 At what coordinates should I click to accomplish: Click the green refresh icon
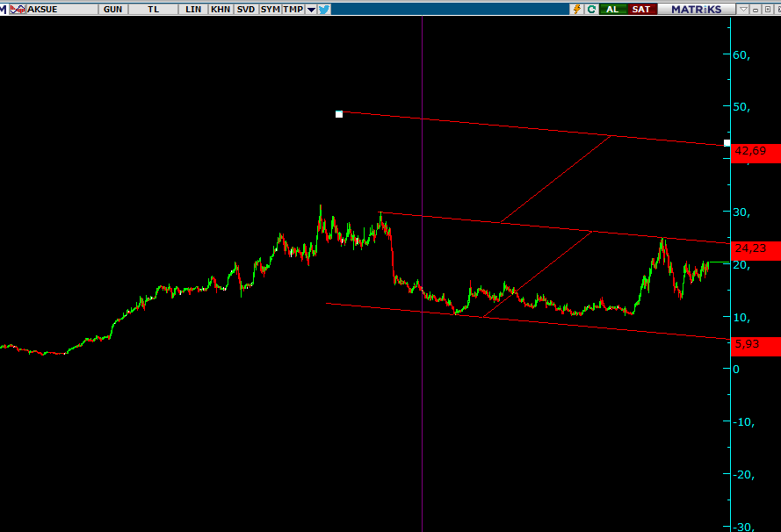591,9
